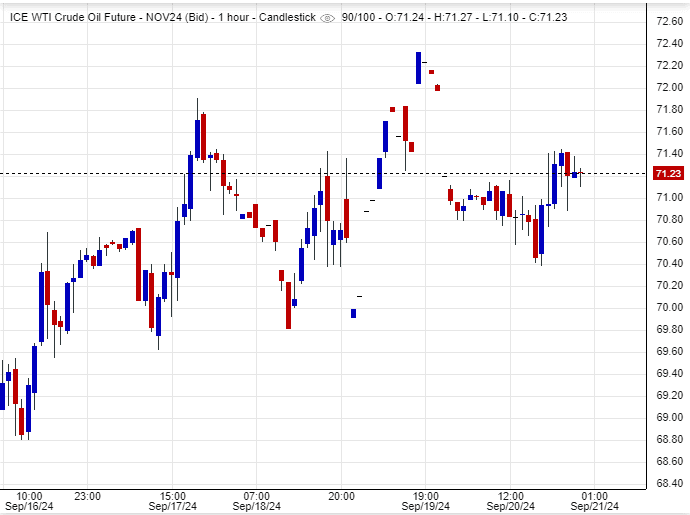Select the 68.40 price axis label

tap(668, 483)
